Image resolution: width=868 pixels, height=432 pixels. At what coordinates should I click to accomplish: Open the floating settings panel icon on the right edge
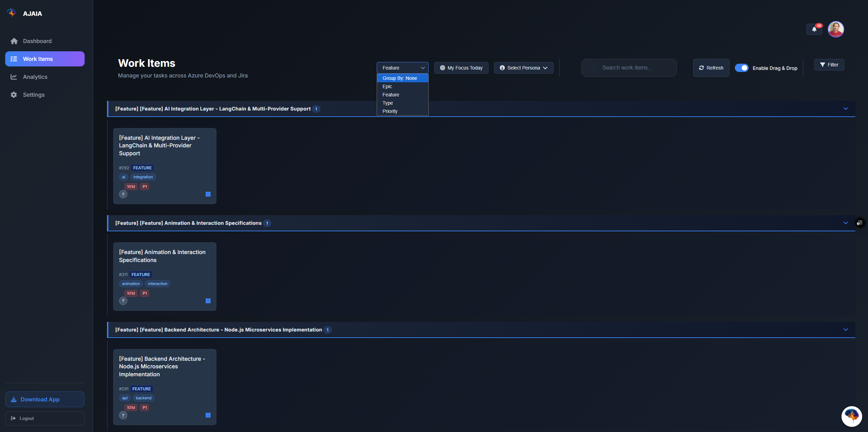pos(860,223)
